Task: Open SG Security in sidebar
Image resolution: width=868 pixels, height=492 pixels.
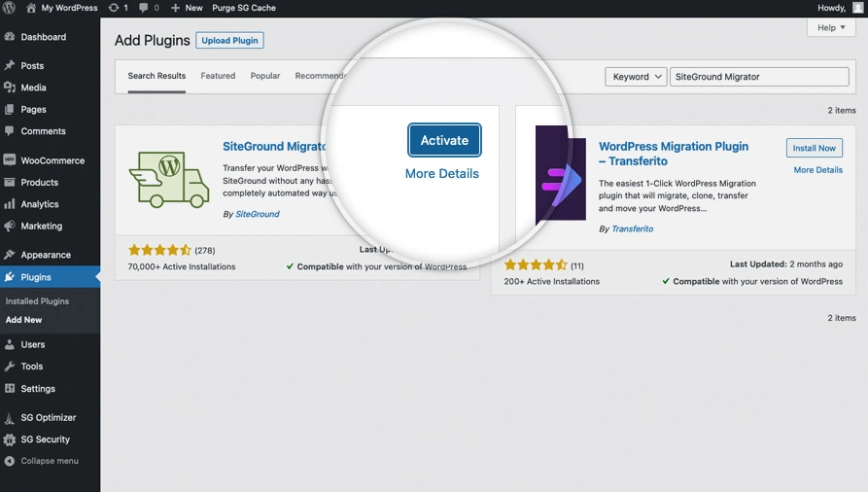Action: pyautogui.click(x=46, y=439)
